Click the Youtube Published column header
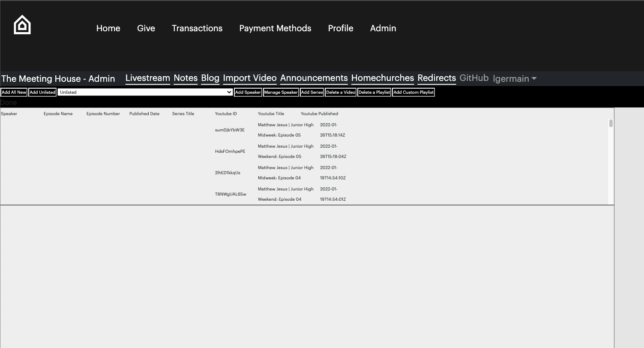 pyautogui.click(x=320, y=114)
